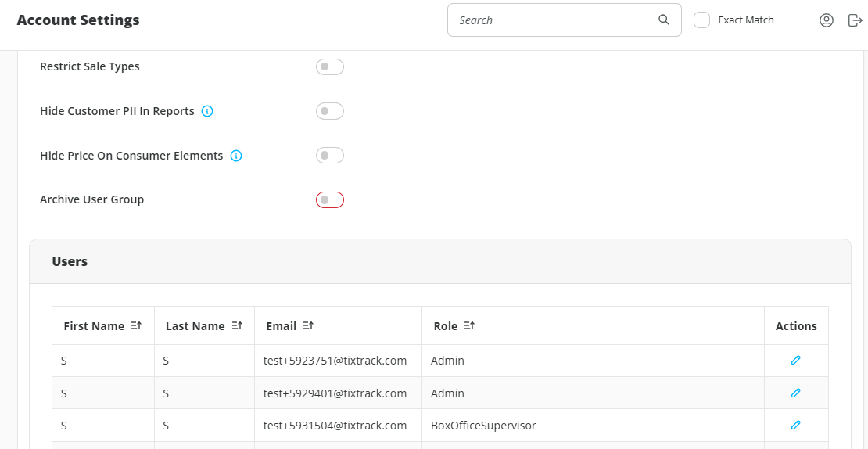This screenshot has width=868, height=449.
Task: Toggle Archive User Group switch
Action: pos(330,200)
